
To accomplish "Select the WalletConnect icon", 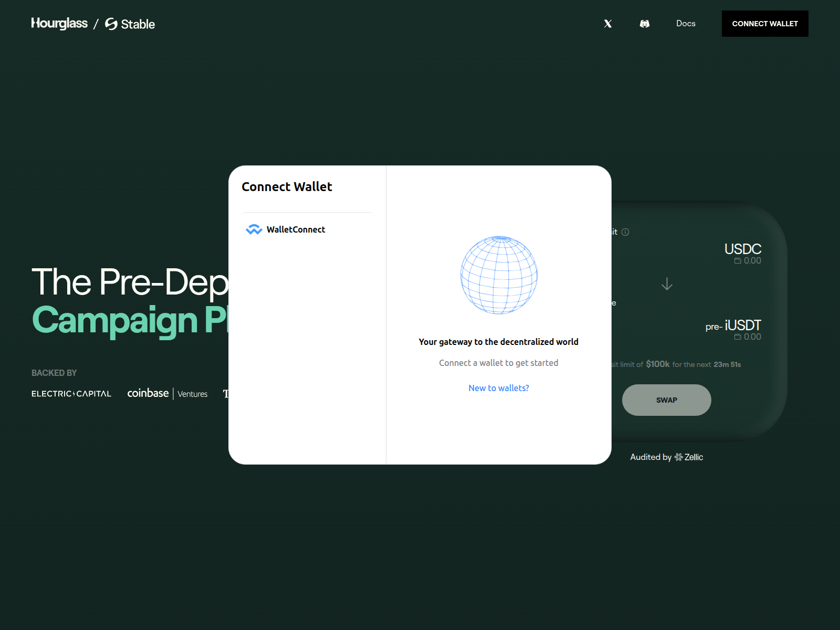I will tap(254, 229).
